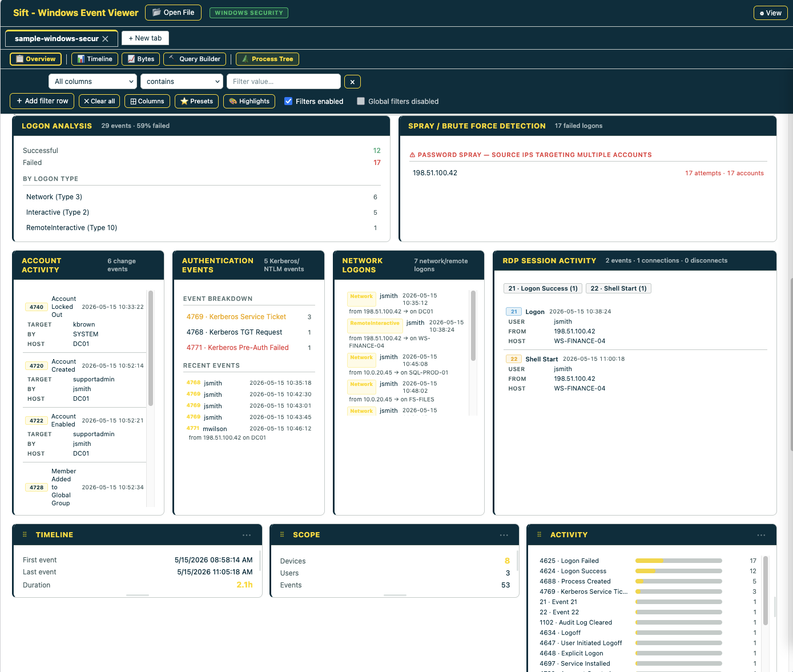793x672 pixels.
Task: Select the 22 · Shell Start filter chip
Action: click(x=618, y=288)
